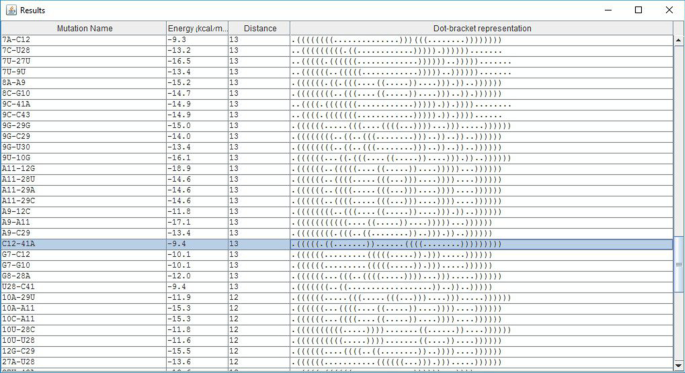Image resolution: width=685 pixels, height=373 pixels.
Task: Select the A11-12G mutation row
Action: tap(337, 169)
